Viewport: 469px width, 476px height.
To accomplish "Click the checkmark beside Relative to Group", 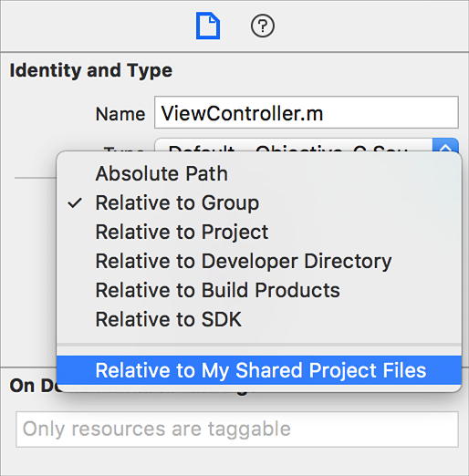I will click(75, 203).
